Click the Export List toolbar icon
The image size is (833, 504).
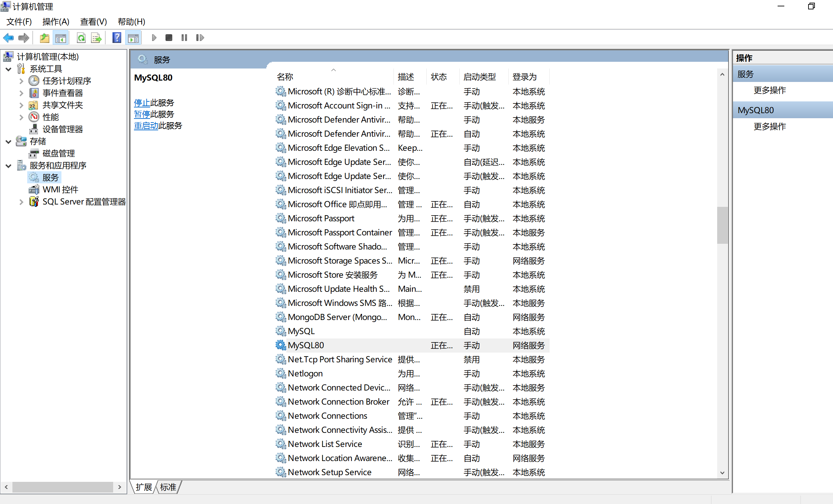[96, 38]
